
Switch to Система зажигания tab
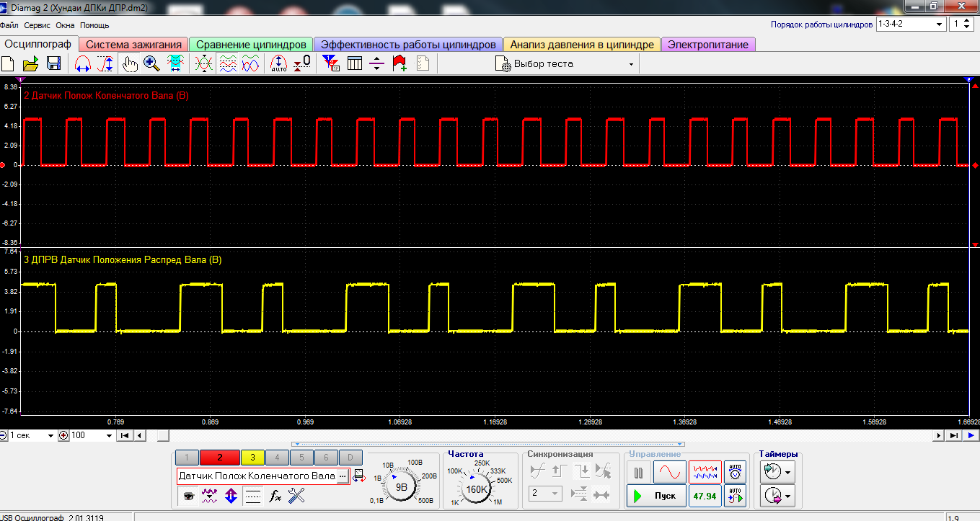pyautogui.click(x=134, y=45)
